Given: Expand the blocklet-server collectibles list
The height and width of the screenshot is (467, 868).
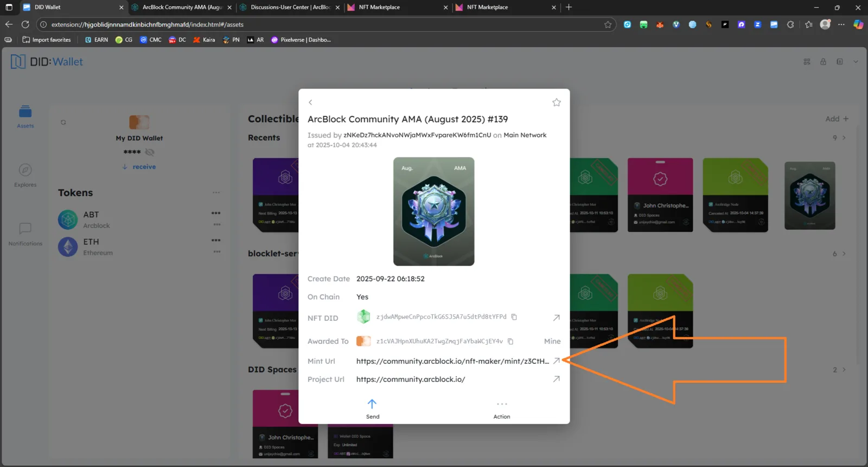Looking at the screenshot, I should pos(840,254).
